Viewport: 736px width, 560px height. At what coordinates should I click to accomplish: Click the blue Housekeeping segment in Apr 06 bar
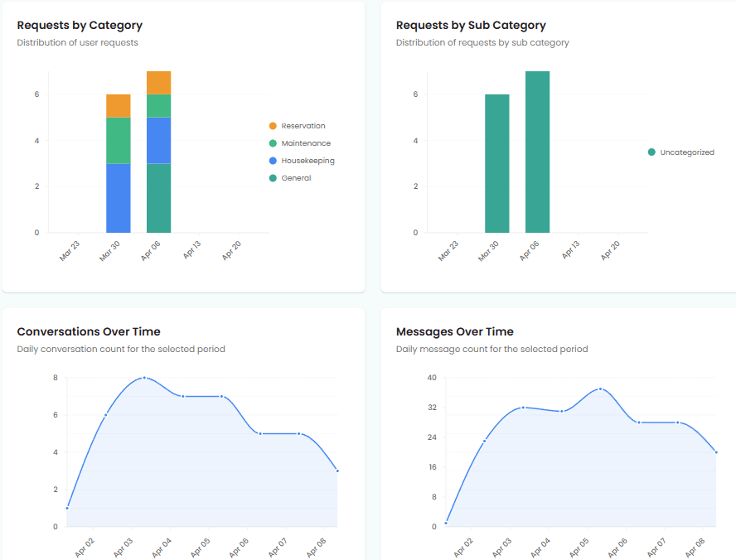point(158,140)
